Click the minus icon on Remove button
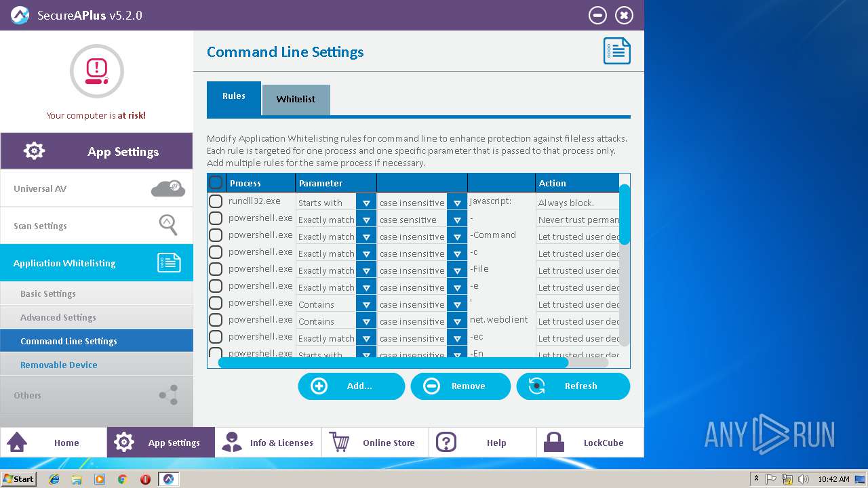The image size is (868, 488). [431, 386]
